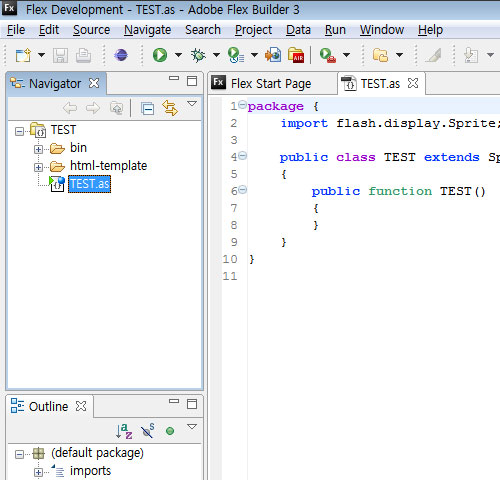Open the File menu
Viewport: 500px width, 480px height.
tap(16, 30)
